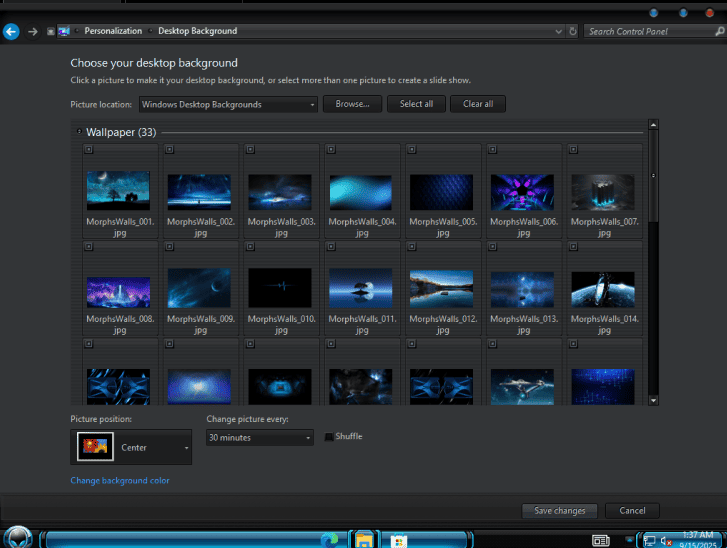Check the MorphsWalls_001.jpg checkbox

88,150
